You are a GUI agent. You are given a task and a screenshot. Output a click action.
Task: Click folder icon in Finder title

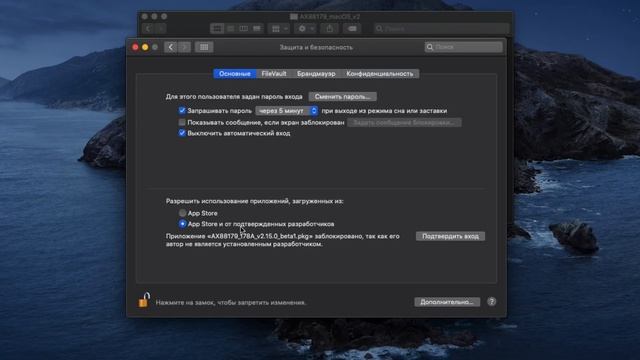(293, 17)
